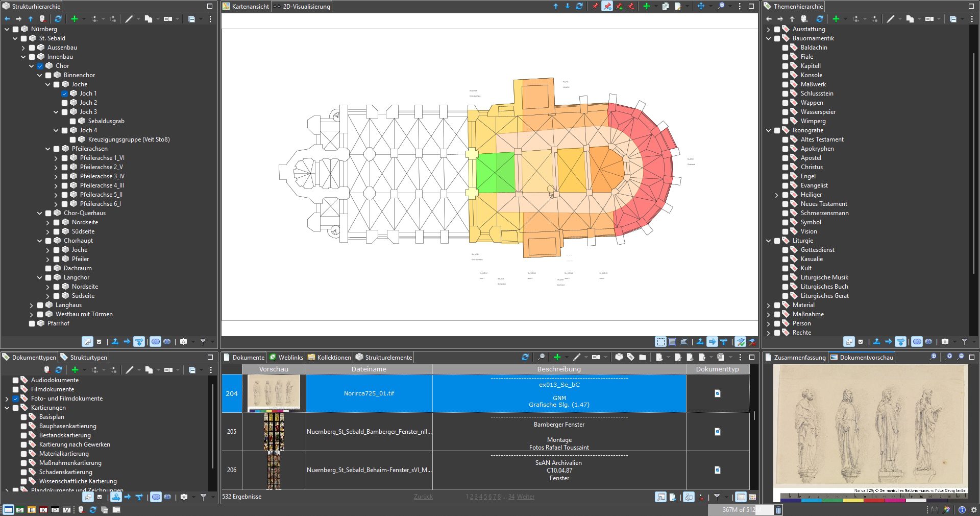Screen dimensions: 980x516
Task: Select the Bamberger Fenster thumbnail in row 205
Action: point(274,432)
